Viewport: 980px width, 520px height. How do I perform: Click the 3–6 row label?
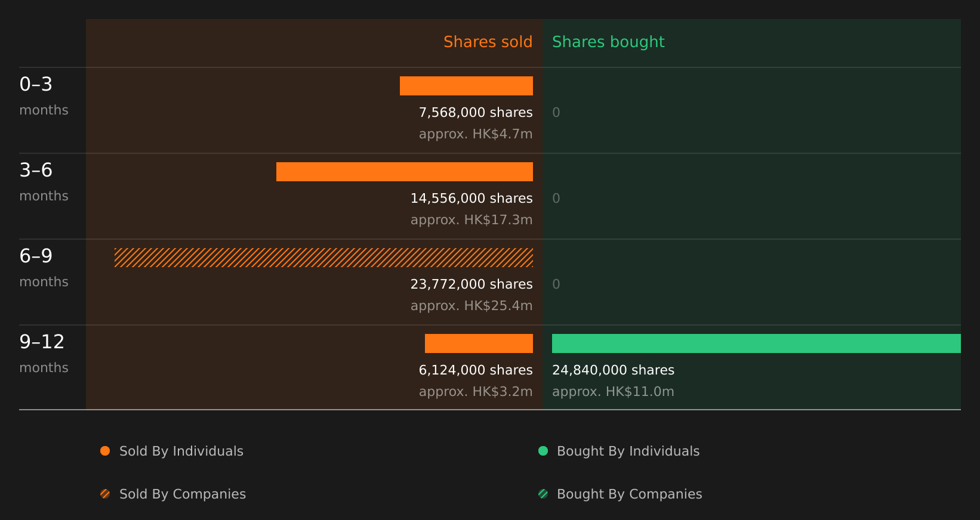tap(36, 170)
